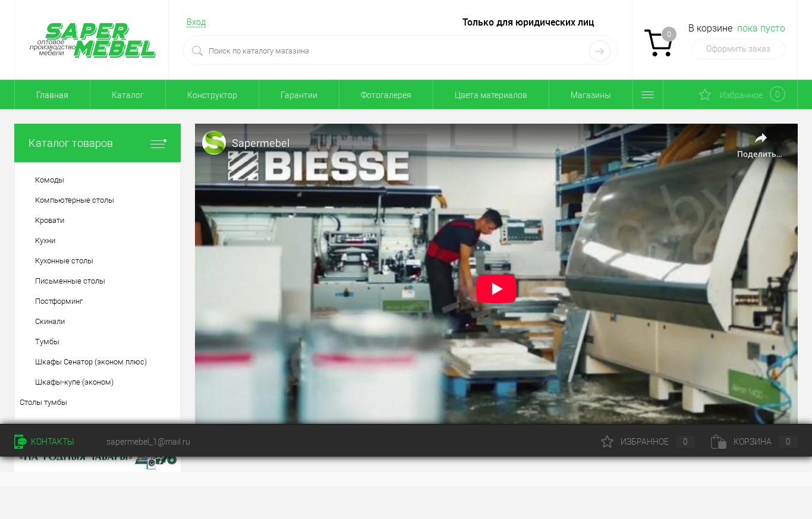Open the Фотогалерея page
Screen dimensions: 812x519
tap(386, 95)
